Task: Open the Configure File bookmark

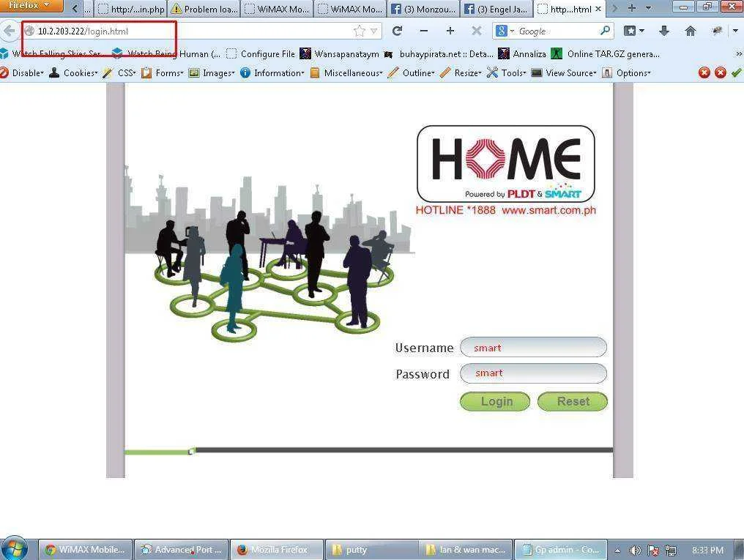Action: 261,54
